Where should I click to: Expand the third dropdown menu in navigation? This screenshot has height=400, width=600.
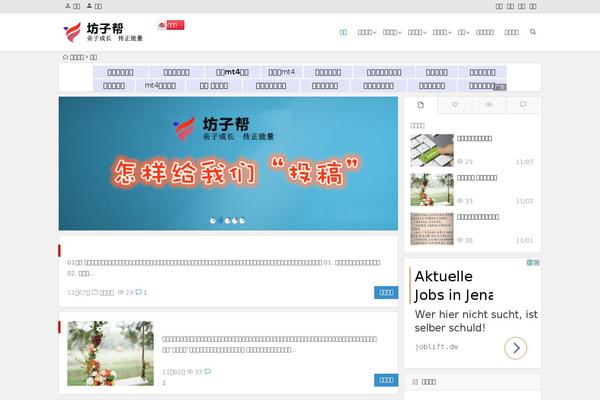coord(417,32)
